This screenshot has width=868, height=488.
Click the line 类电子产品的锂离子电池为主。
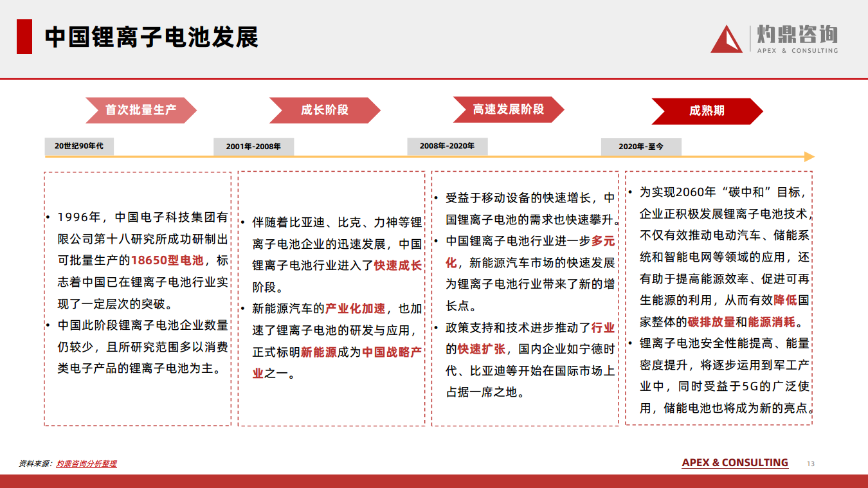[x=140, y=369]
